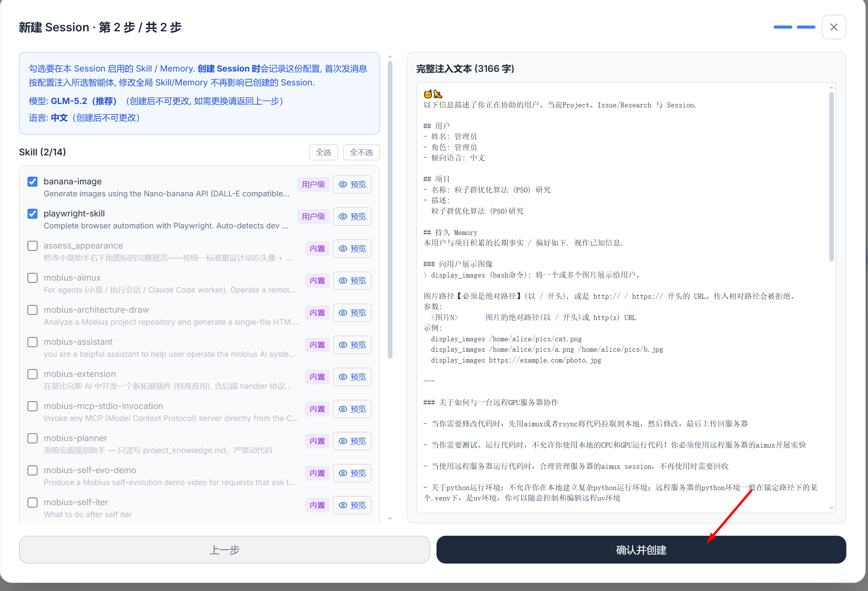Preview the mobius-self-iter skill
The image size is (868, 591).
click(x=352, y=505)
